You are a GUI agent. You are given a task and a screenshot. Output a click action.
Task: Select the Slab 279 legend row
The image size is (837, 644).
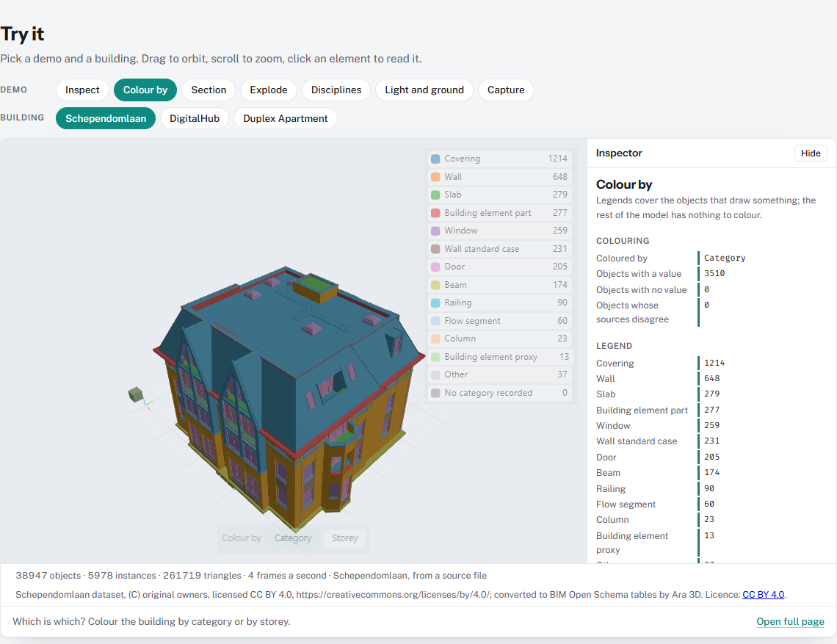[500, 195]
